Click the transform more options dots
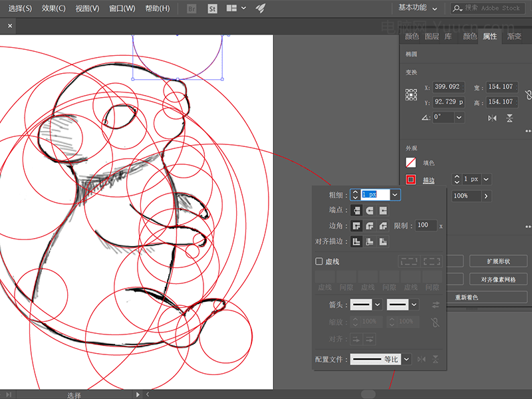This screenshot has height=399, width=532. click(528, 131)
